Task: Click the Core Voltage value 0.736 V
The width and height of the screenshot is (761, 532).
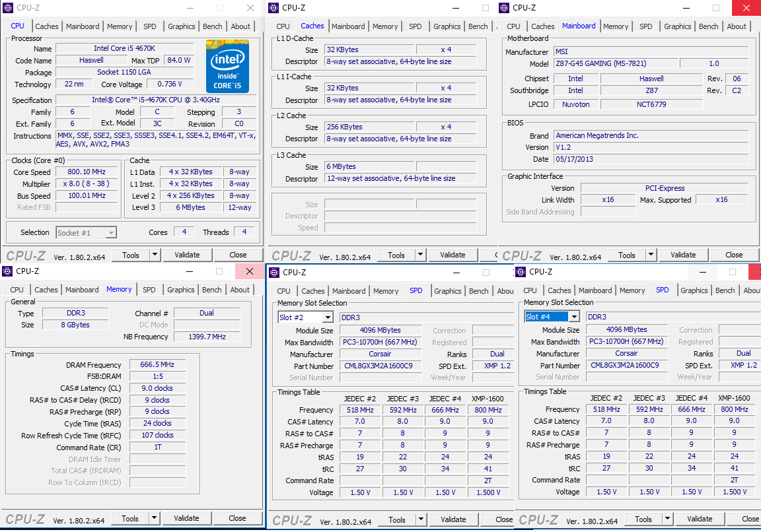Action: pos(169,84)
